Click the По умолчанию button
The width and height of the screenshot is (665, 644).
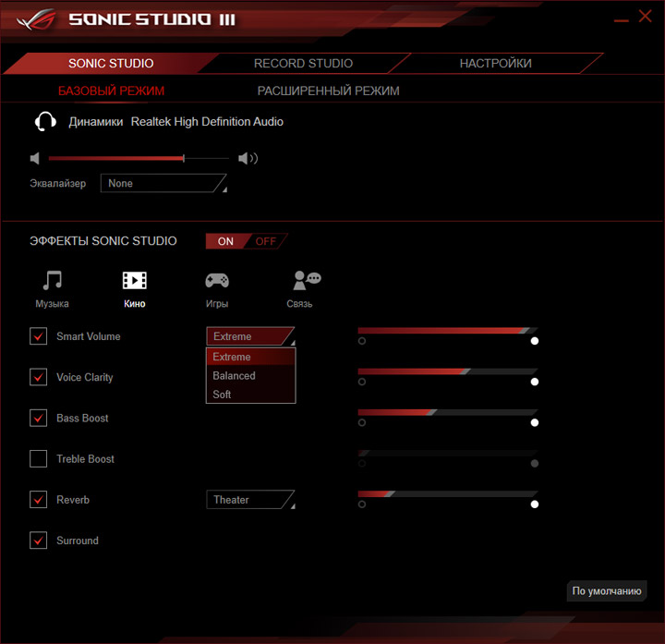click(x=607, y=590)
